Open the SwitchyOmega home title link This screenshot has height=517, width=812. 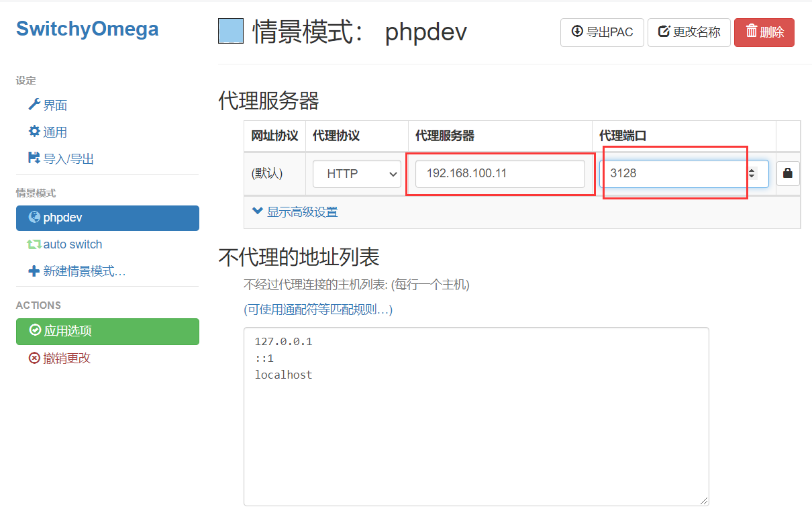[87, 29]
